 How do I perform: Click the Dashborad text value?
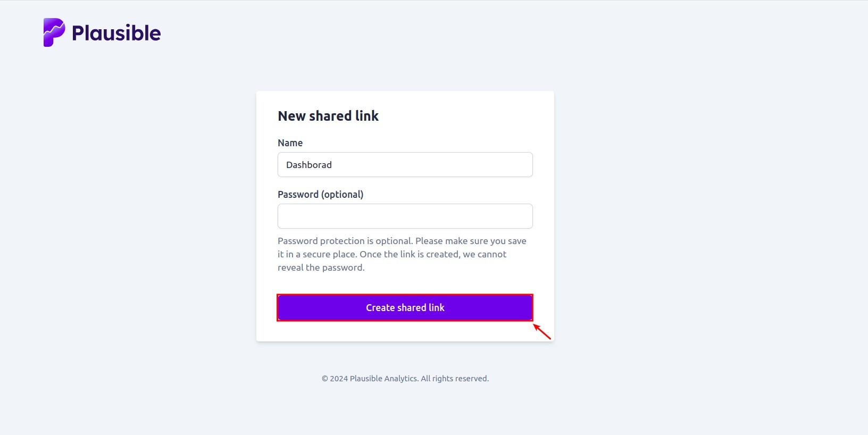pos(308,165)
